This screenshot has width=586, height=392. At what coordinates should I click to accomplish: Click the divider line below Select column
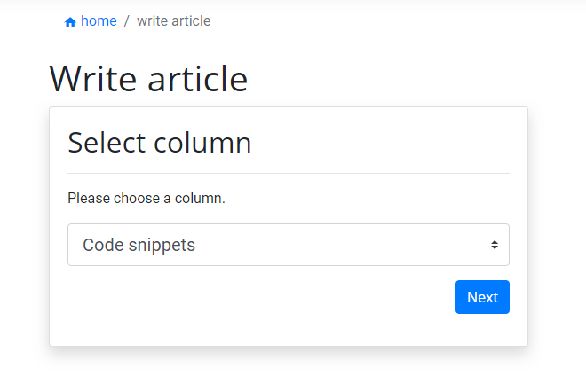pyautogui.click(x=289, y=173)
